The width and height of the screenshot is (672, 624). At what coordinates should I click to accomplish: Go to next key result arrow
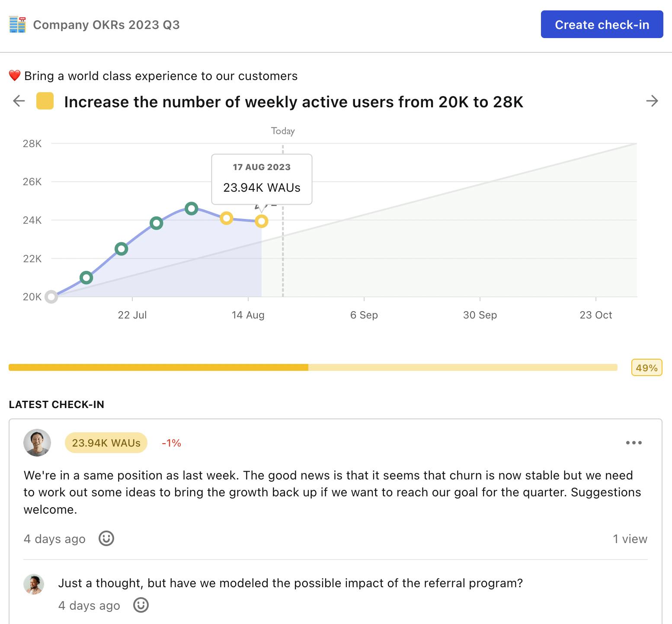(652, 101)
